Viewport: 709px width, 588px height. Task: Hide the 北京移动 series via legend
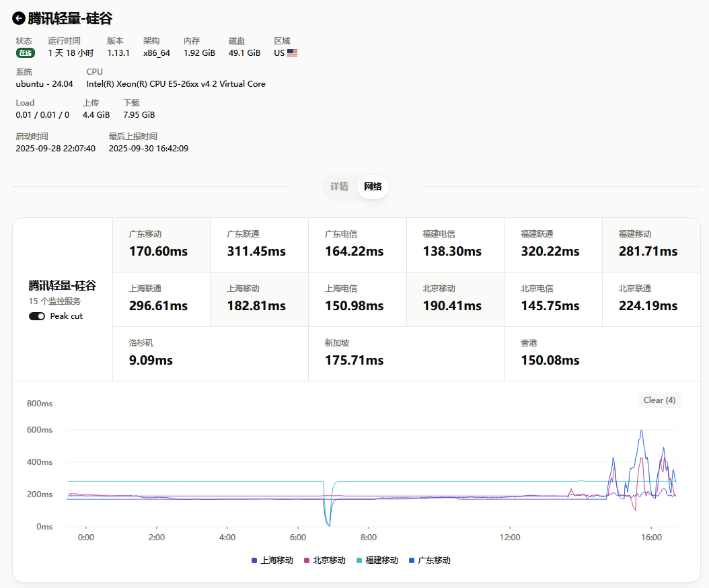coord(325,560)
